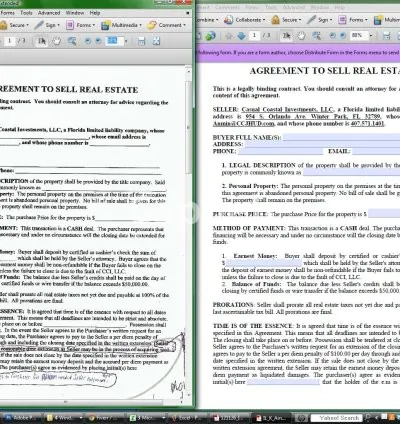Open the Forms menu in left window menu bar

coord(7,13)
